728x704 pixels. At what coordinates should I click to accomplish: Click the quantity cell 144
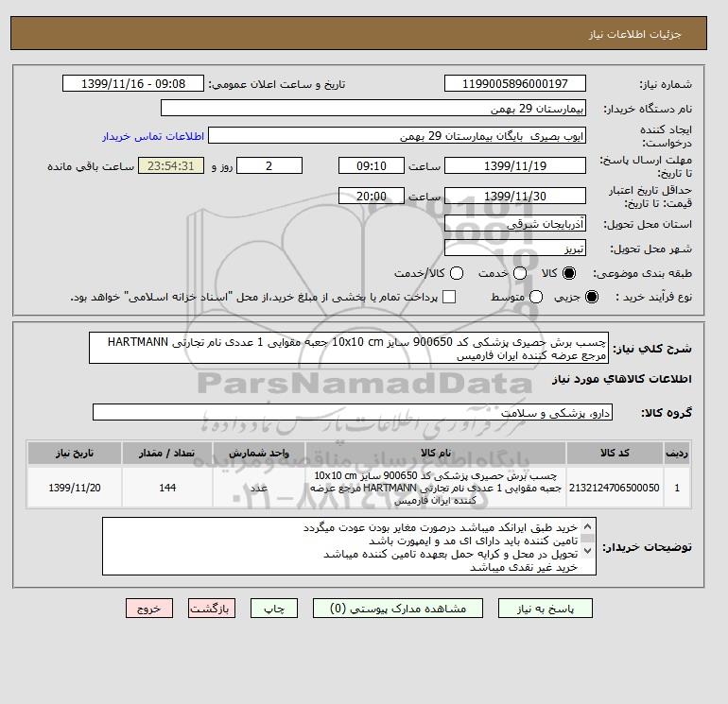[x=167, y=488]
